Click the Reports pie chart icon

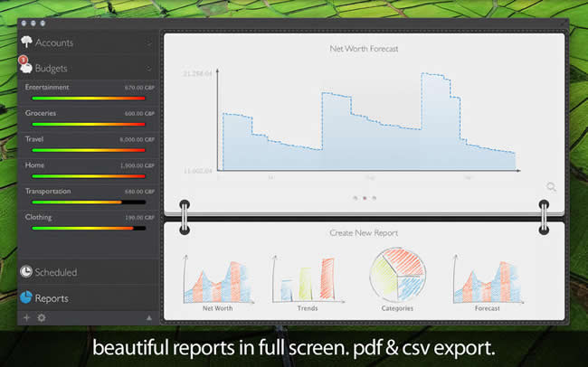27,297
